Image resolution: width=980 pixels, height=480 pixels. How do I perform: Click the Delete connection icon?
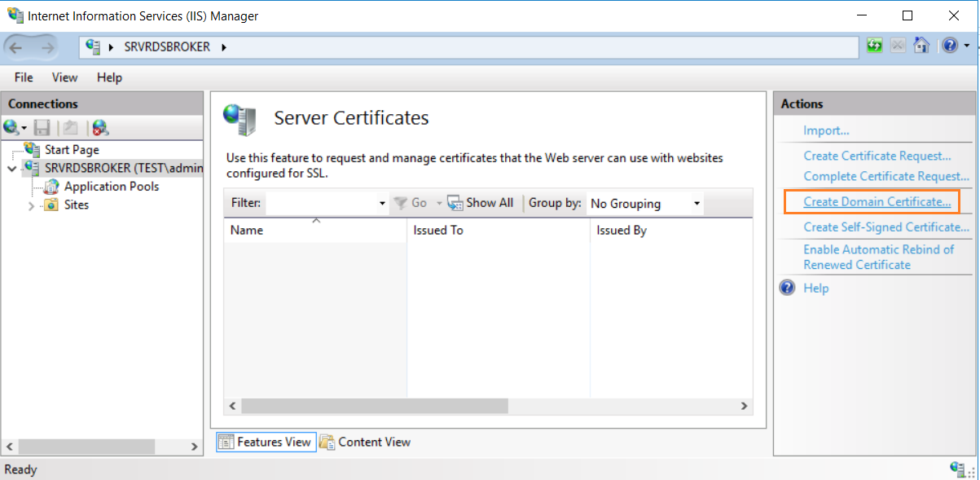pyautogui.click(x=99, y=127)
